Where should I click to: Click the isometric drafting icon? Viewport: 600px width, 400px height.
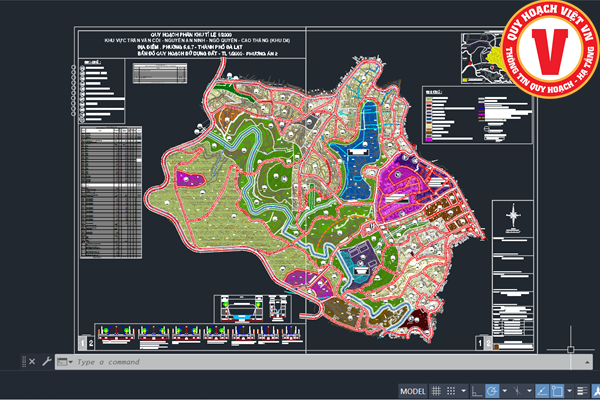pos(517,391)
